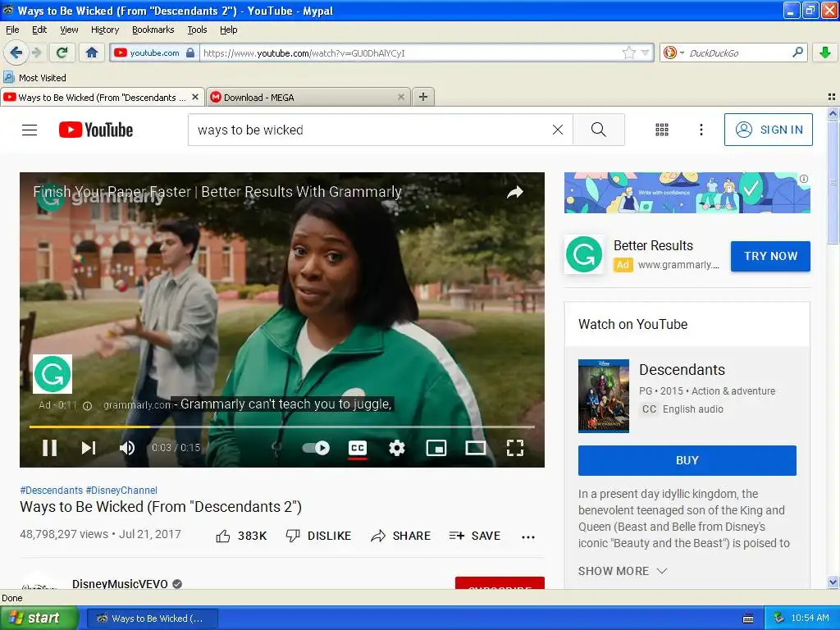Open the YouTube apps grid icon

(x=662, y=130)
